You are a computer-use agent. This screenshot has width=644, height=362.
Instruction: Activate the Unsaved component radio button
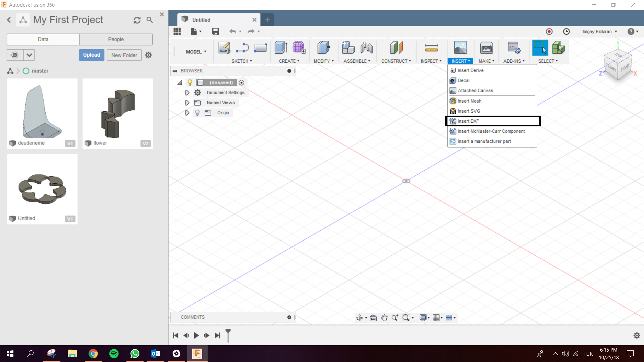[x=241, y=82]
